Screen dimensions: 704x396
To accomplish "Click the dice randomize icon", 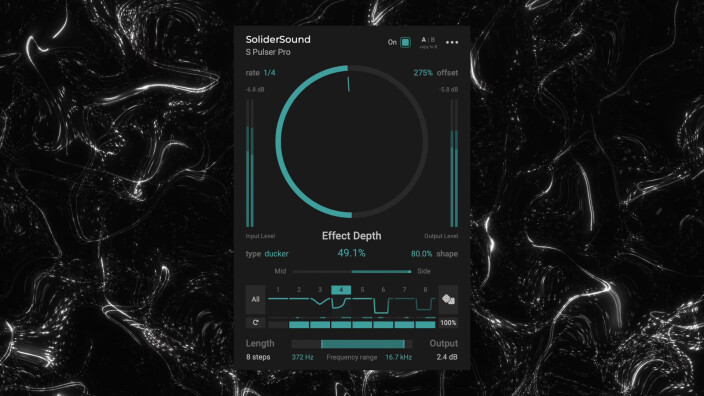I will tap(448, 299).
